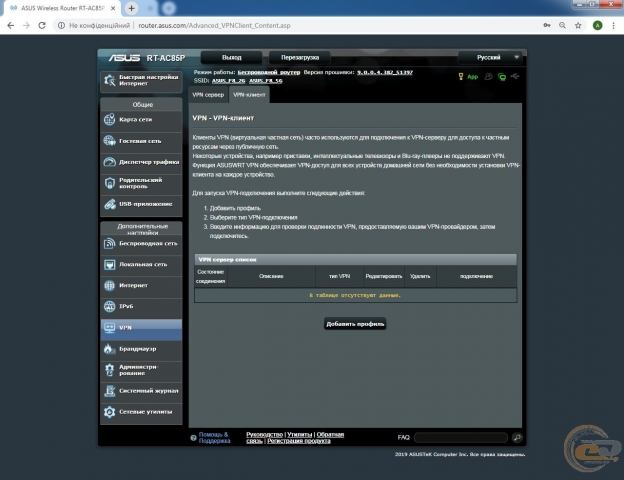Open the Помощь & Поддержка link
Viewport: 624px width, 480px height.
coord(214,438)
